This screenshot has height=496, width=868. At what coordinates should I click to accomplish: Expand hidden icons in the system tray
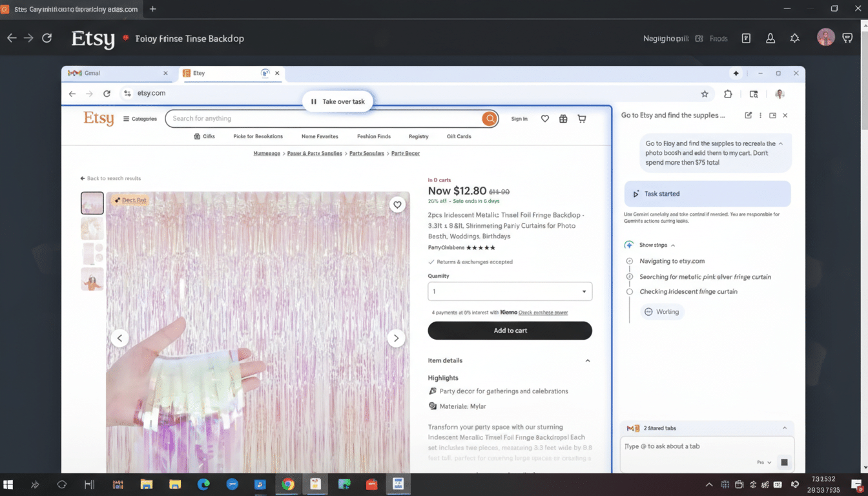[x=708, y=484]
